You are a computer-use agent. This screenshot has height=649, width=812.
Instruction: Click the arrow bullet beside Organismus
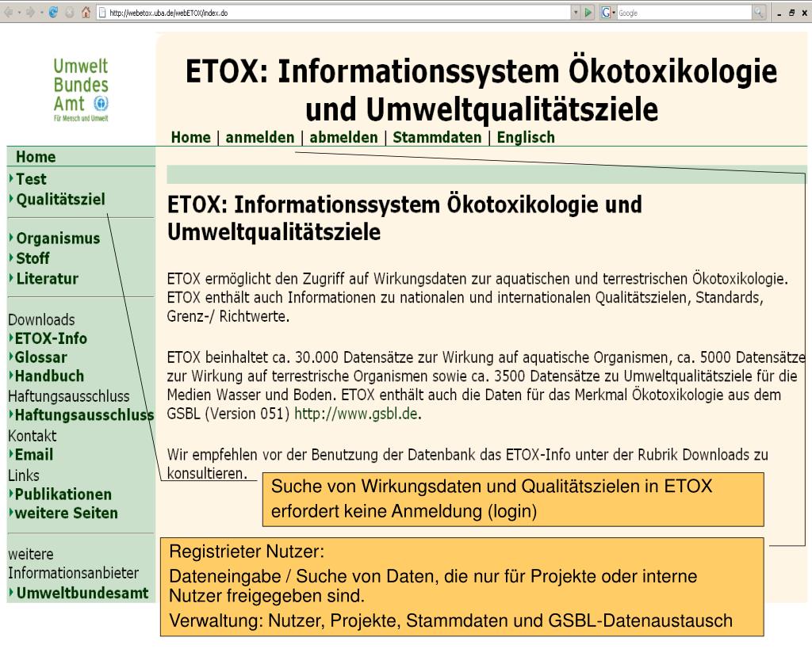(x=11, y=238)
